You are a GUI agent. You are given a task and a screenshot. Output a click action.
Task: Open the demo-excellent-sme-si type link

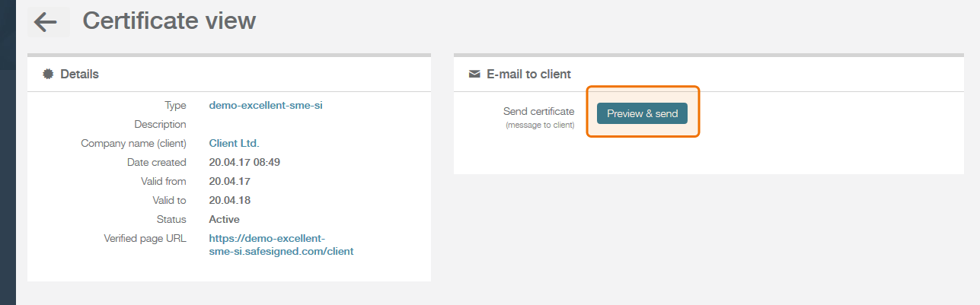[x=266, y=105]
